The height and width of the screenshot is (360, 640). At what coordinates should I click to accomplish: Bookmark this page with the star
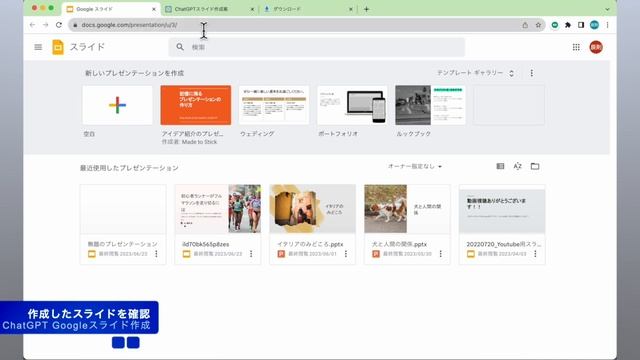point(538,25)
